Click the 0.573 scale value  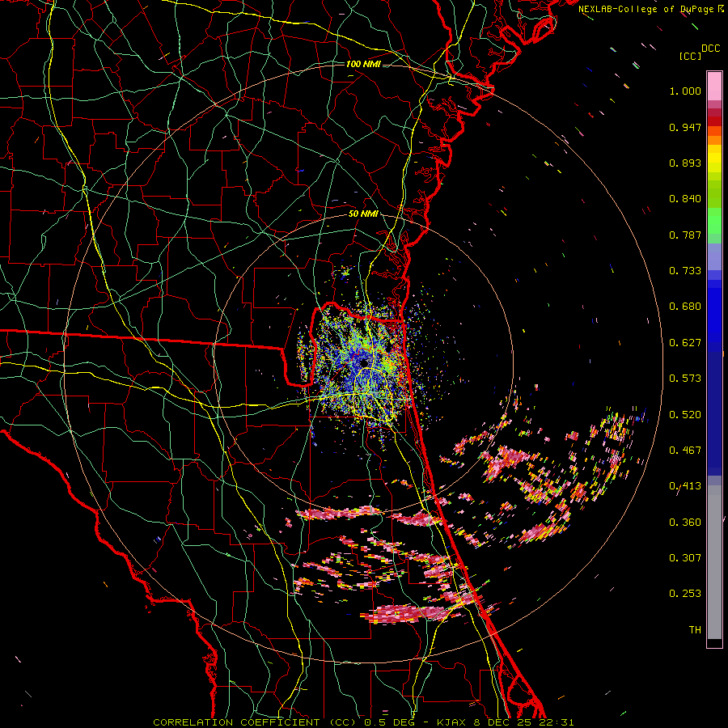coord(685,379)
